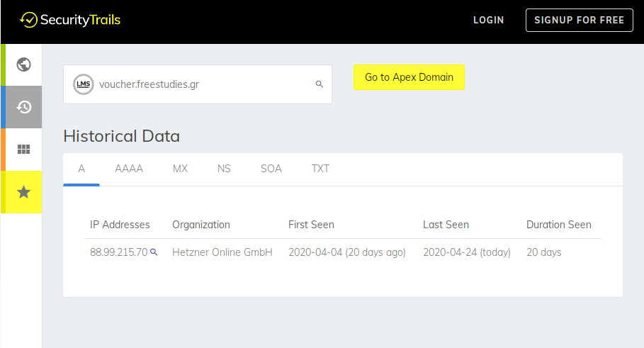Click Go to Apex Domain button
Screen dimensions: 644x348
[x=409, y=77]
